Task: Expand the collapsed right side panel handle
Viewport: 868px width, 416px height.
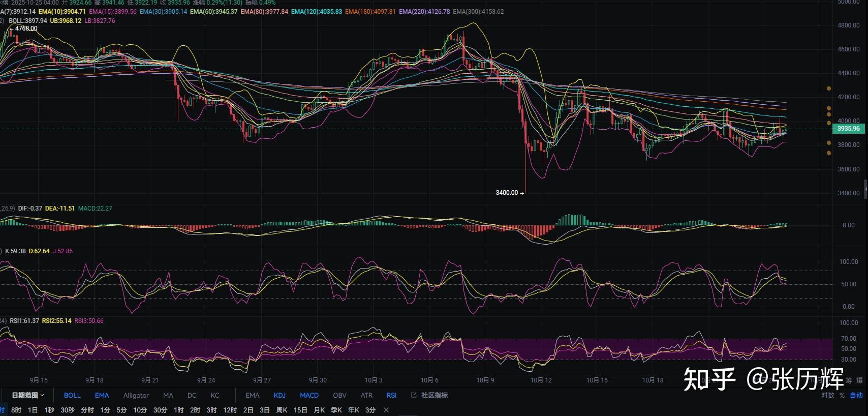Action: [x=865, y=188]
